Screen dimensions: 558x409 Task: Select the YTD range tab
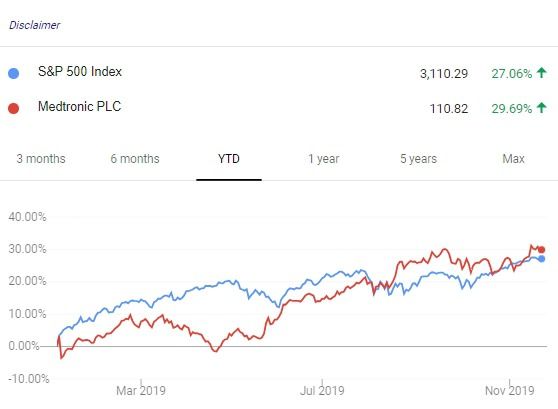229,159
